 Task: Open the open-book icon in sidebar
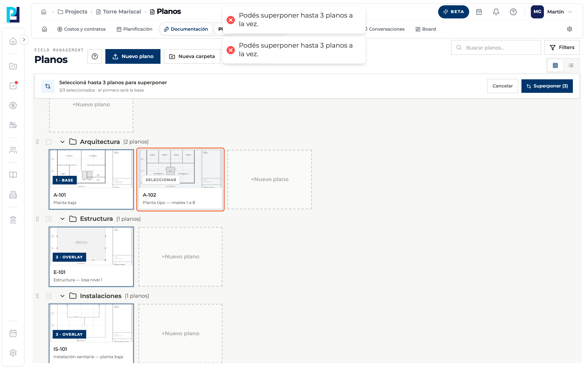click(x=13, y=175)
